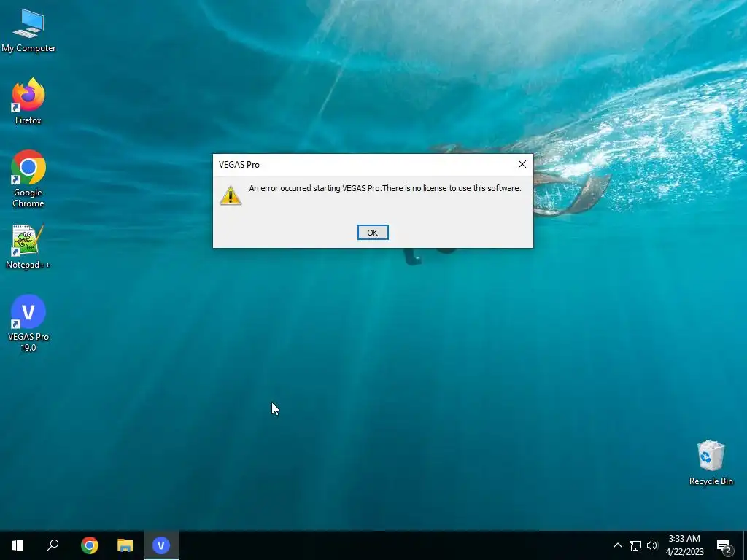This screenshot has width=747, height=560.
Task: Click the VEGAS Pro dialog title
Action: (239, 165)
